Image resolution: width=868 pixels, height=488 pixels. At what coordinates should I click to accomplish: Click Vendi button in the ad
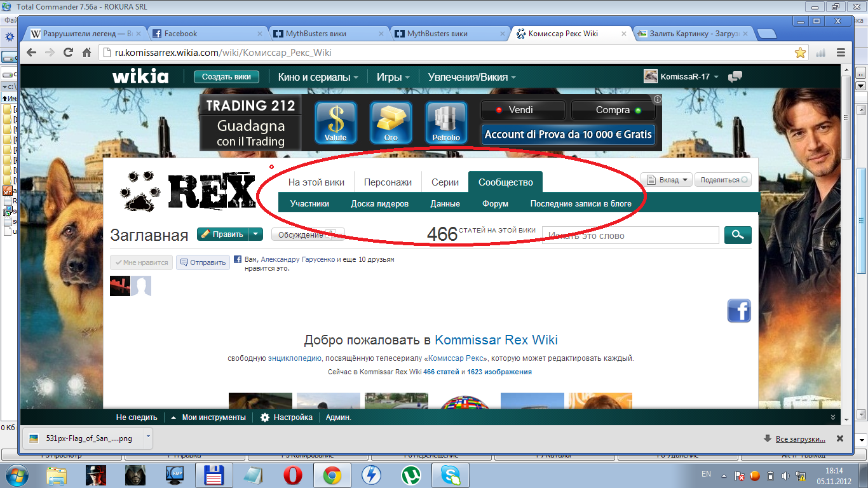(x=522, y=110)
